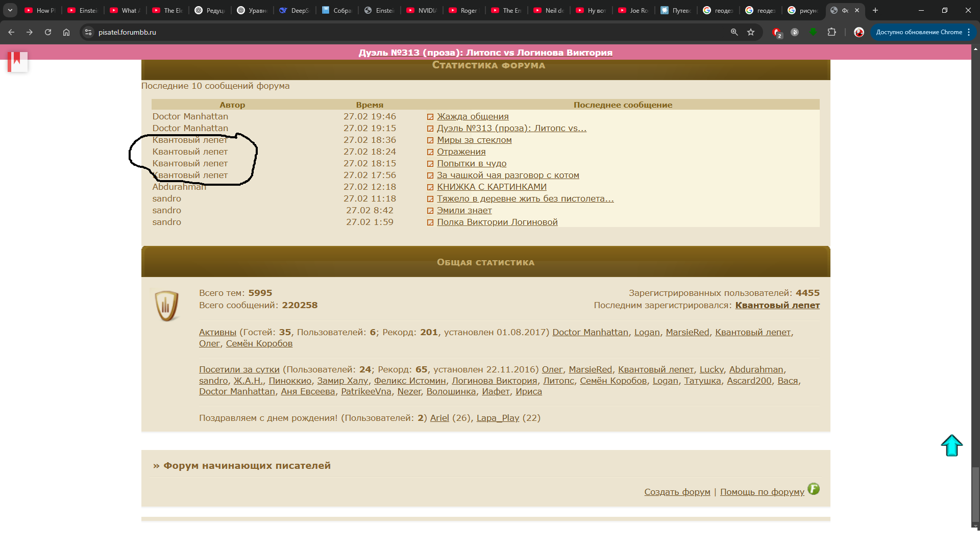Click the post icon beside КНИЖКА С КАРТИНКАМИ
980x551 pixels.
tap(430, 187)
